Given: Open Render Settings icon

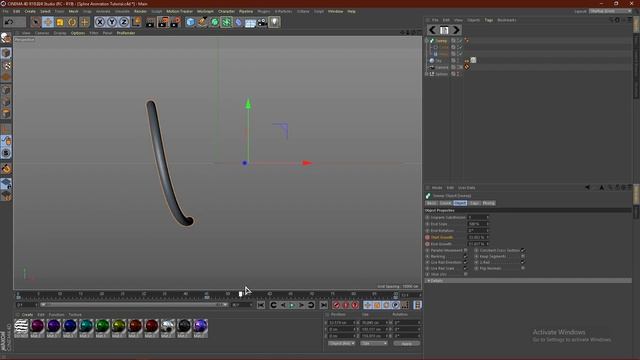Looking at the screenshot, I should click(x=176, y=22).
